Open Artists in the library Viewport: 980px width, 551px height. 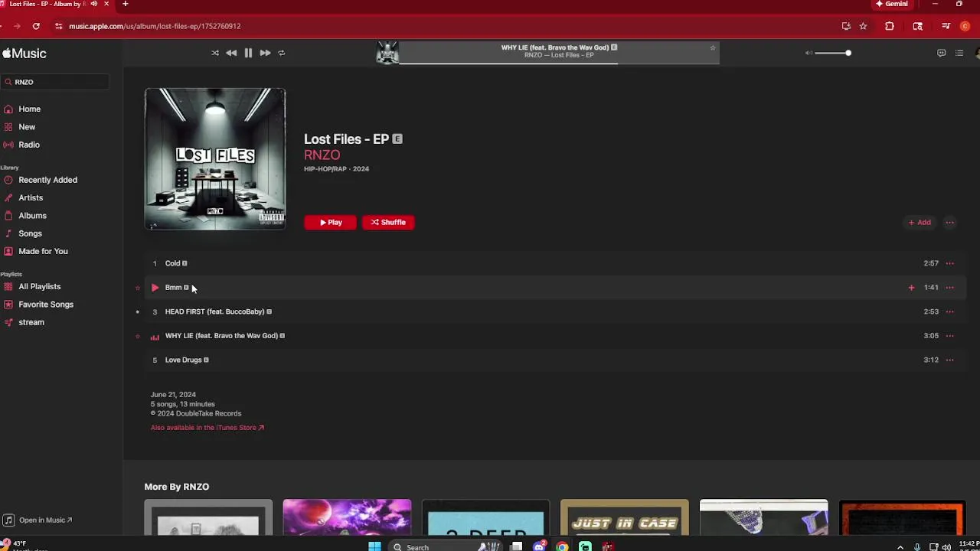coord(31,197)
